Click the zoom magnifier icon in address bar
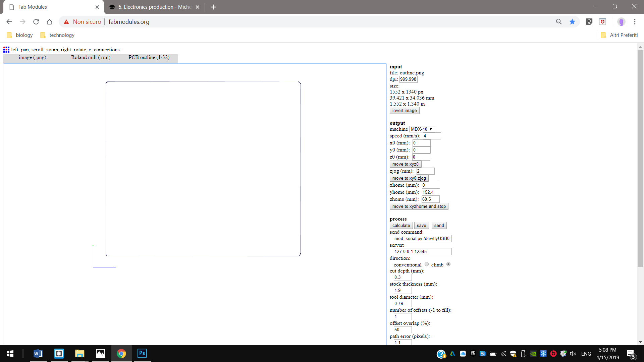Screen dimensions: 644x362 coord(559,22)
